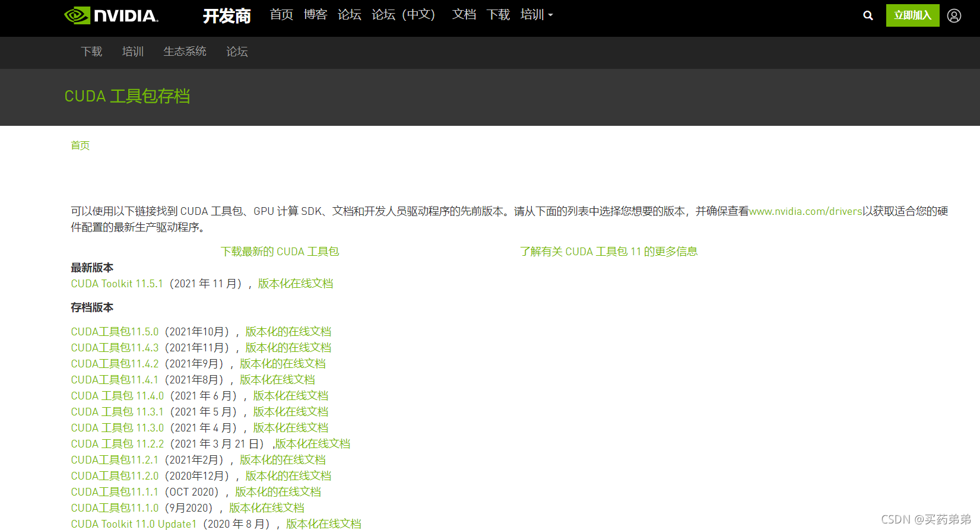Open 下载 in the top black navigation bar
980x530 pixels.
click(498, 15)
